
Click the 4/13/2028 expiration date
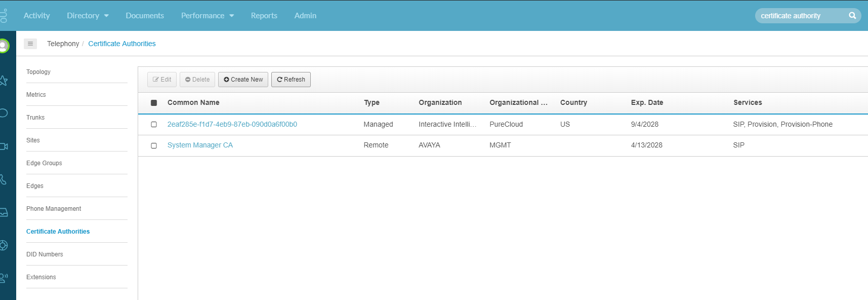tap(647, 145)
